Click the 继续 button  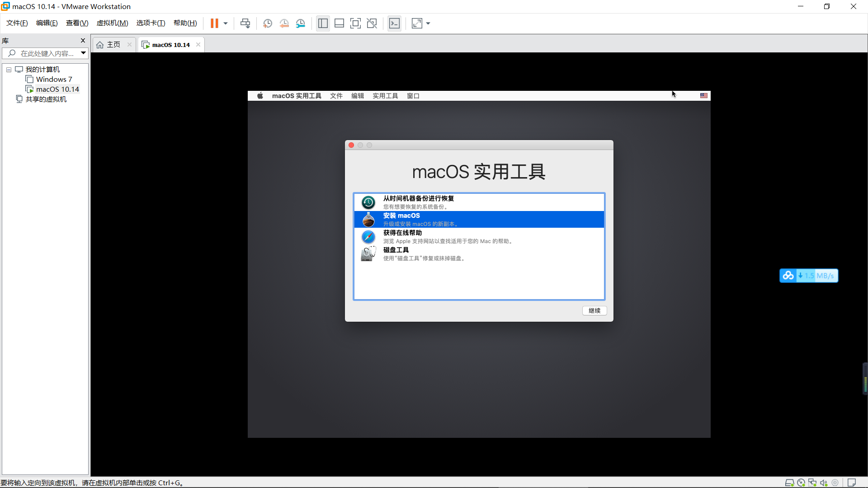[x=594, y=310]
